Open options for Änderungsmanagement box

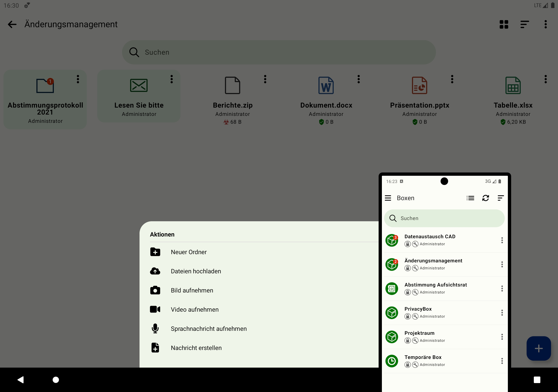click(502, 264)
